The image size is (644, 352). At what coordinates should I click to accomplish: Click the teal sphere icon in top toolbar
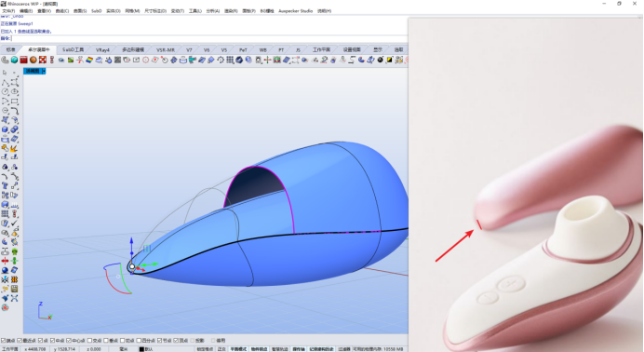(x=14, y=60)
